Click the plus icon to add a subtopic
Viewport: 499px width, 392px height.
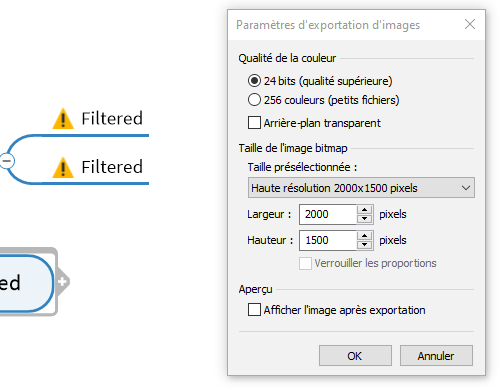pos(62,282)
